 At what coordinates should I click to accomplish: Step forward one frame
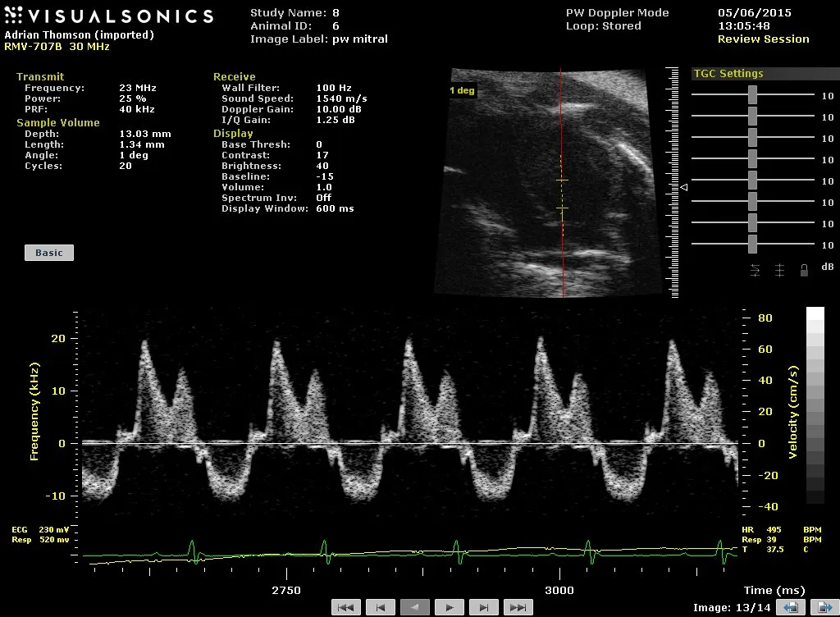click(484, 607)
